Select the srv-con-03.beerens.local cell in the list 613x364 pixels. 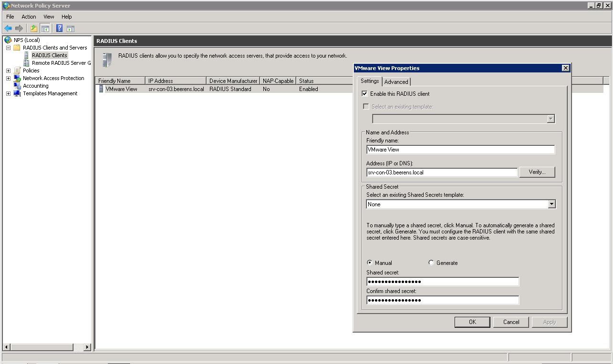[176, 89]
